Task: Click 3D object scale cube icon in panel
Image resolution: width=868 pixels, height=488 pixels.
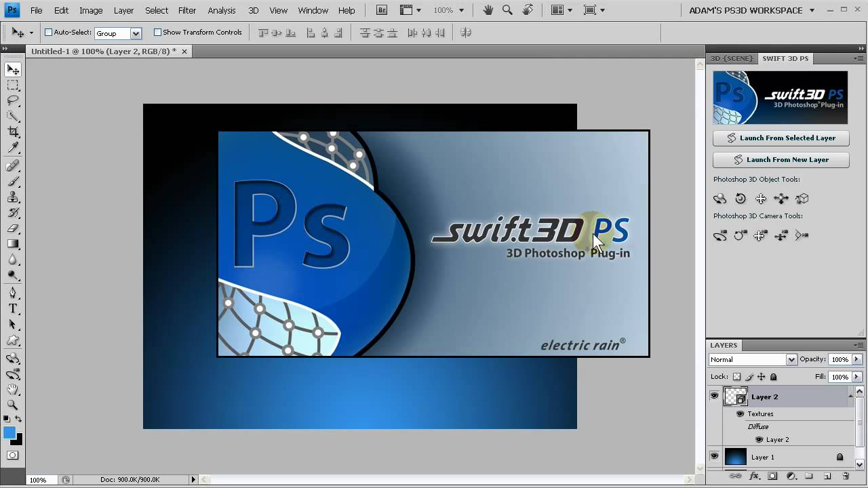Action: click(802, 199)
